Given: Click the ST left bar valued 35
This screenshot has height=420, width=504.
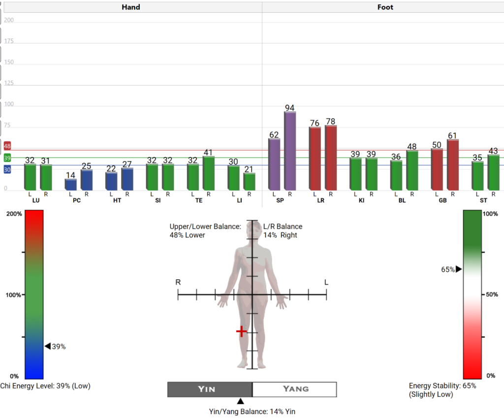Looking at the screenshot, I should pos(477,176).
